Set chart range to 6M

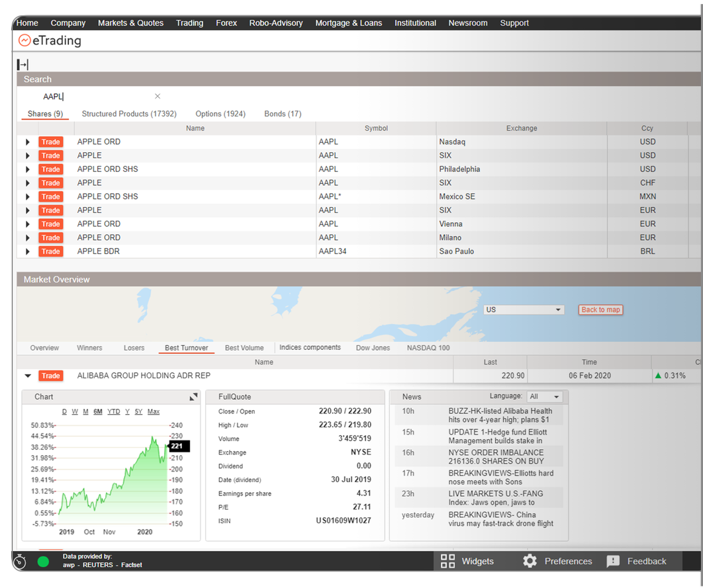(x=98, y=411)
